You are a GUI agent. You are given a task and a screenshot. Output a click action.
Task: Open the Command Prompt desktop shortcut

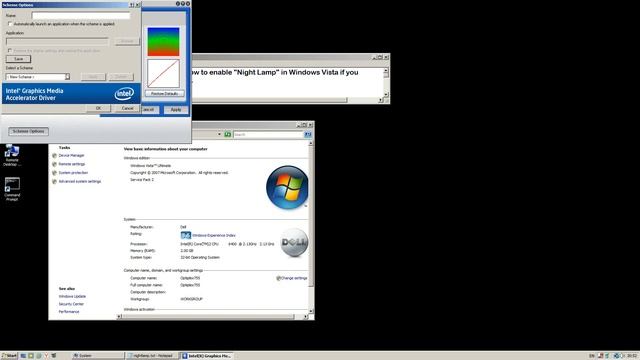[12, 189]
